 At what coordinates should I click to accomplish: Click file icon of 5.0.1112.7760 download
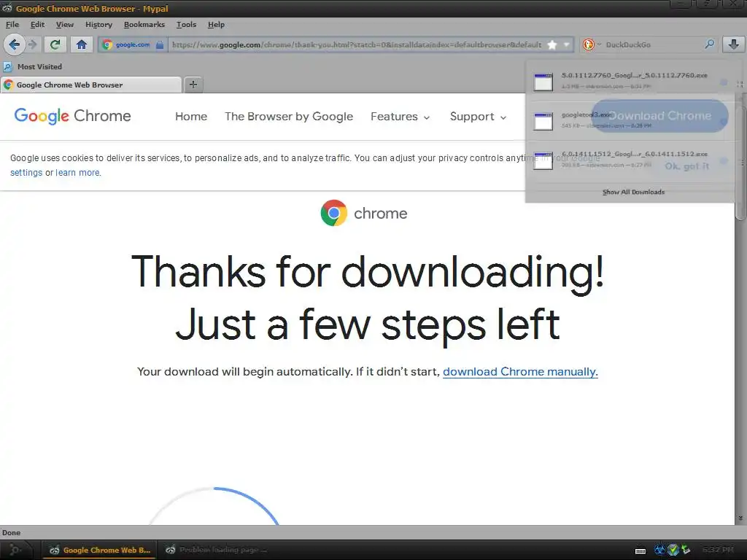(543, 82)
